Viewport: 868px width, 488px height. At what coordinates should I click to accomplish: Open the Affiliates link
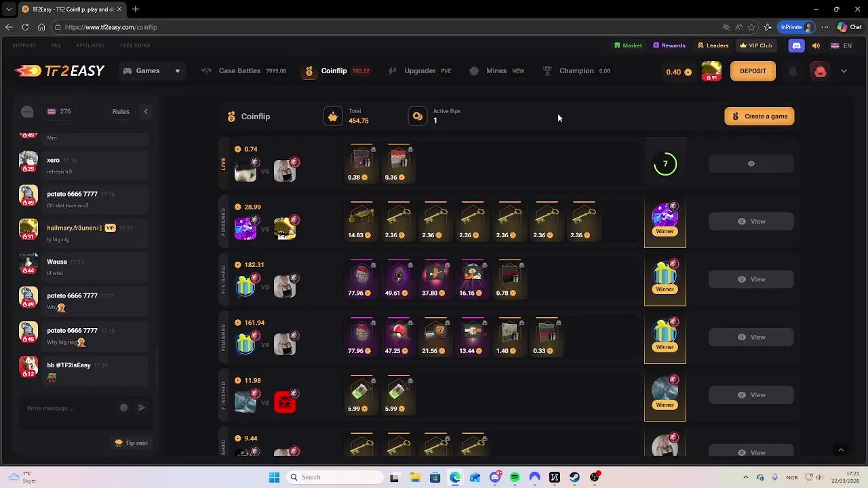[90, 45]
